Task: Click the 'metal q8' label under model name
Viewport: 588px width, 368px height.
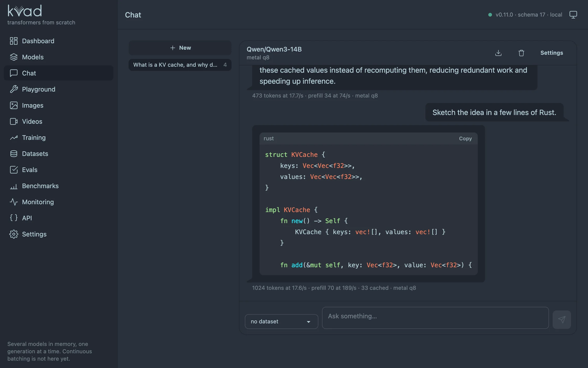Action: (x=258, y=58)
